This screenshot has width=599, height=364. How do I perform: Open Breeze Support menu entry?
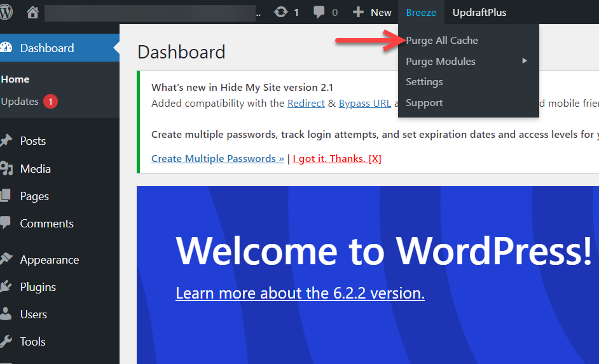[424, 103]
